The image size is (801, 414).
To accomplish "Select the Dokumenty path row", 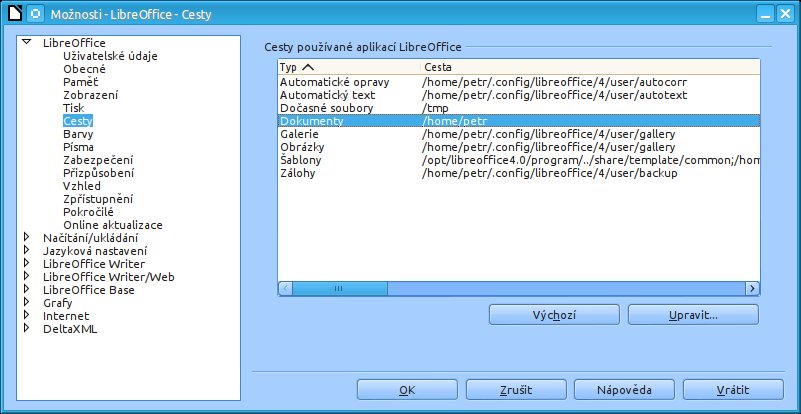I will [519, 121].
